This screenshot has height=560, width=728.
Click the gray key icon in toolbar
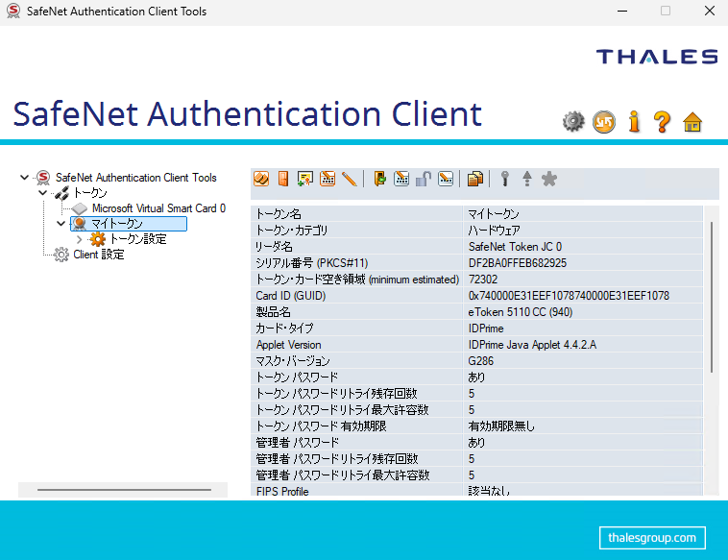pos(505,179)
